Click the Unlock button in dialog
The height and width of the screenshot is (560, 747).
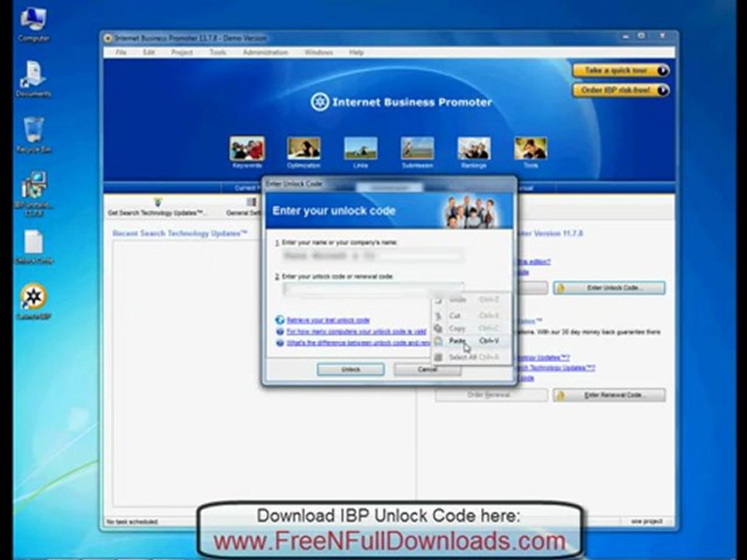pyautogui.click(x=351, y=369)
